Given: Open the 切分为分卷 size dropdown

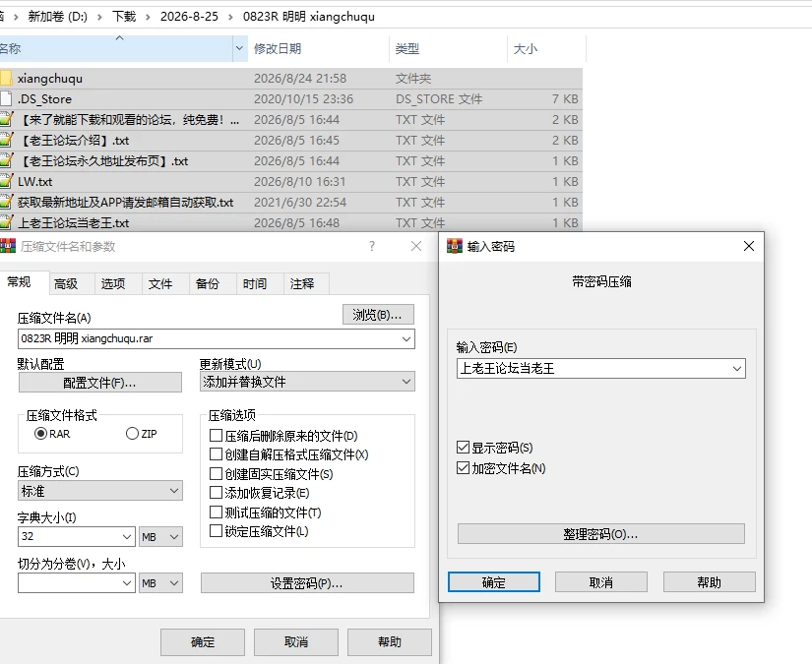Looking at the screenshot, I should click(127, 583).
